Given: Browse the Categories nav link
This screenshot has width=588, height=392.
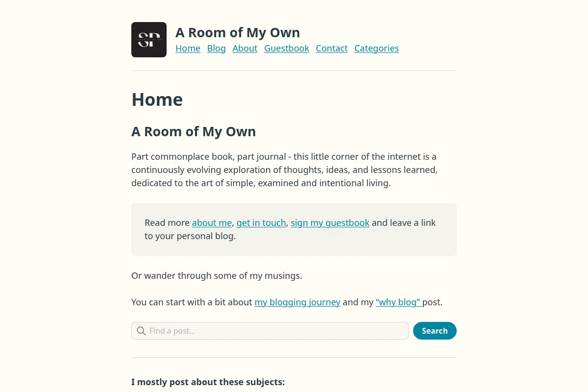Looking at the screenshot, I should [376, 48].
